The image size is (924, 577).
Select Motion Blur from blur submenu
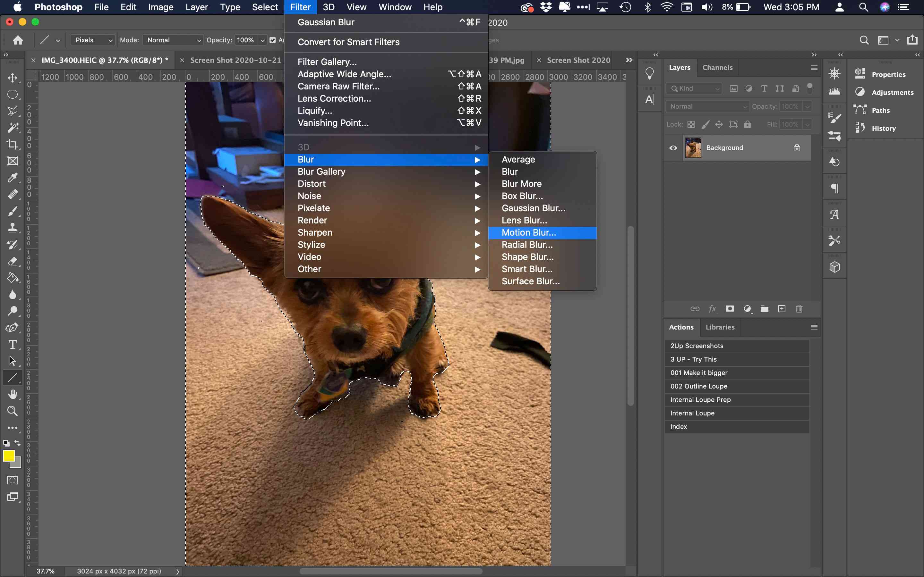coord(529,232)
